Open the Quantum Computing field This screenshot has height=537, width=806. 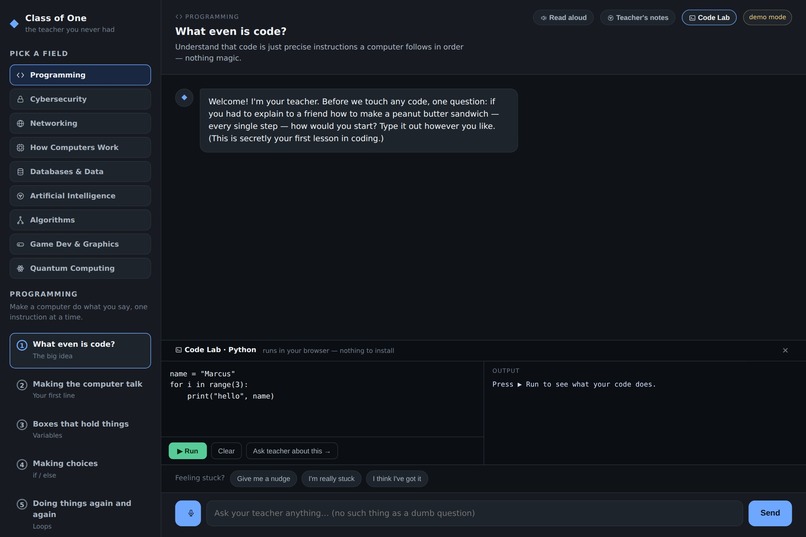[80, 268]
